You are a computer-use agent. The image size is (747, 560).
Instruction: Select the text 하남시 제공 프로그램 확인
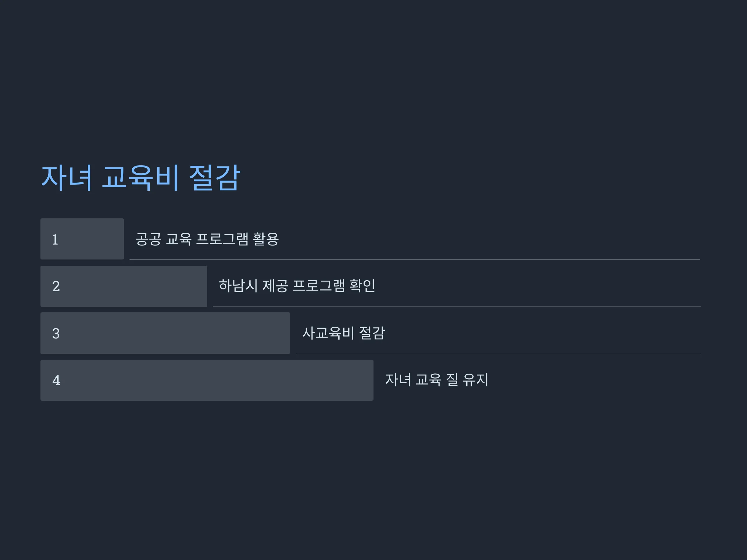point(297,286)
